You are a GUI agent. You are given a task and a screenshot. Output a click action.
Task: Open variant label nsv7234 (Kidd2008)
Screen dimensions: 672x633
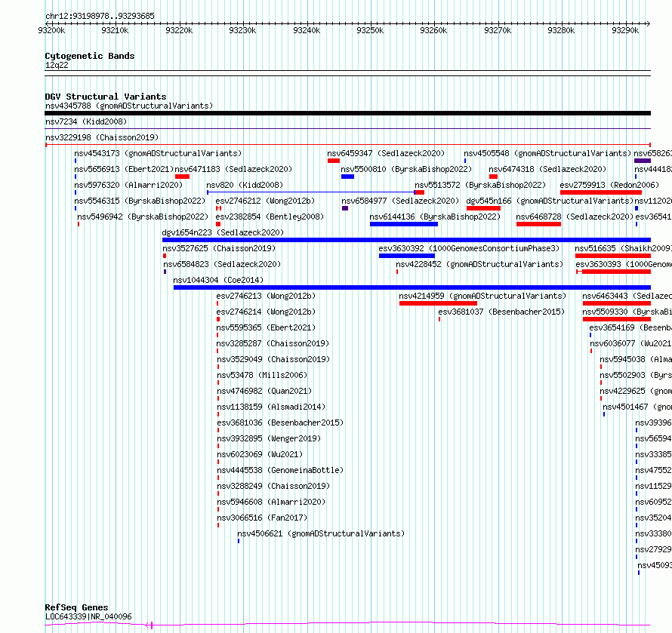[86, 121]
